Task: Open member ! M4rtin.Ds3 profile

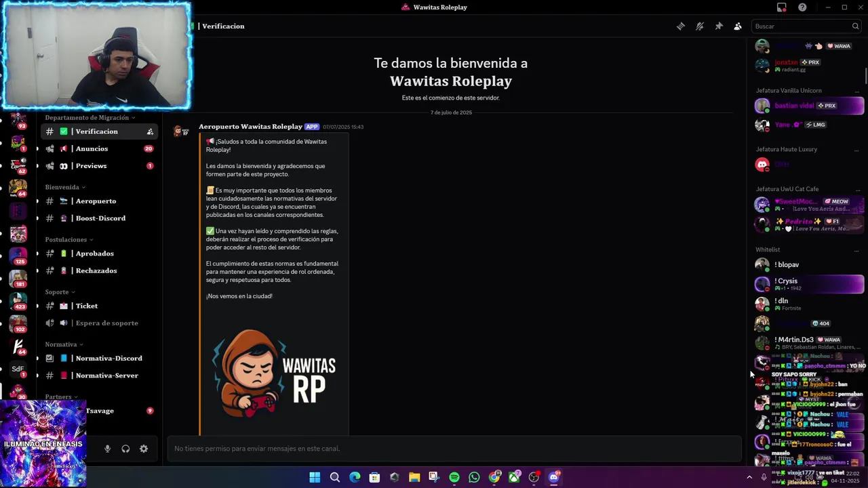Action: [809, 342]
